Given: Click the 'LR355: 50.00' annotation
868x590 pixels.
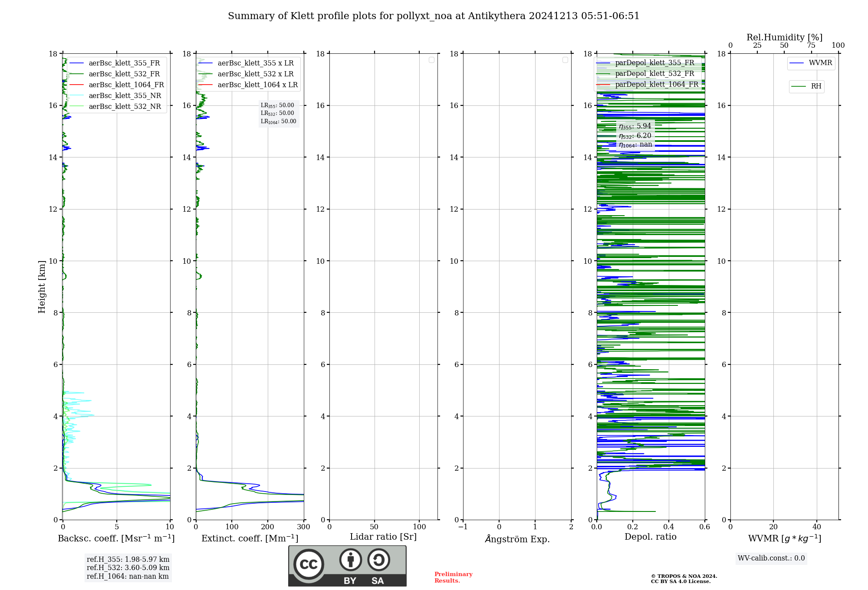Looking at the screenshot, I should (x=277, y=105).
